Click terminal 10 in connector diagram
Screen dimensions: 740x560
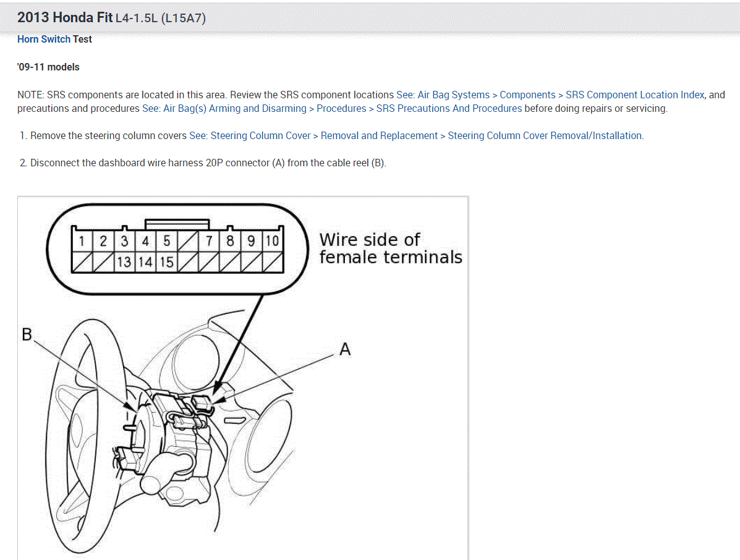coord(272,241)
